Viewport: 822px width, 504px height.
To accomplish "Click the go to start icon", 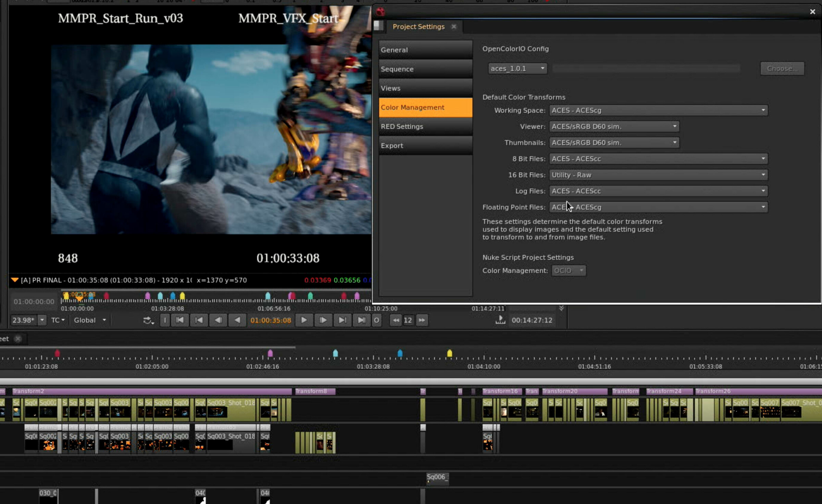I will [180, 320].
